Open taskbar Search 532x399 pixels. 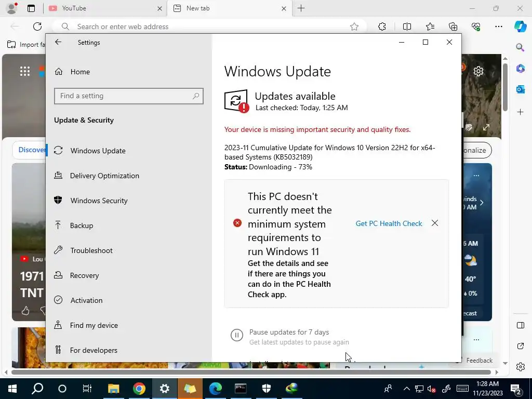(x=37, y=389)
